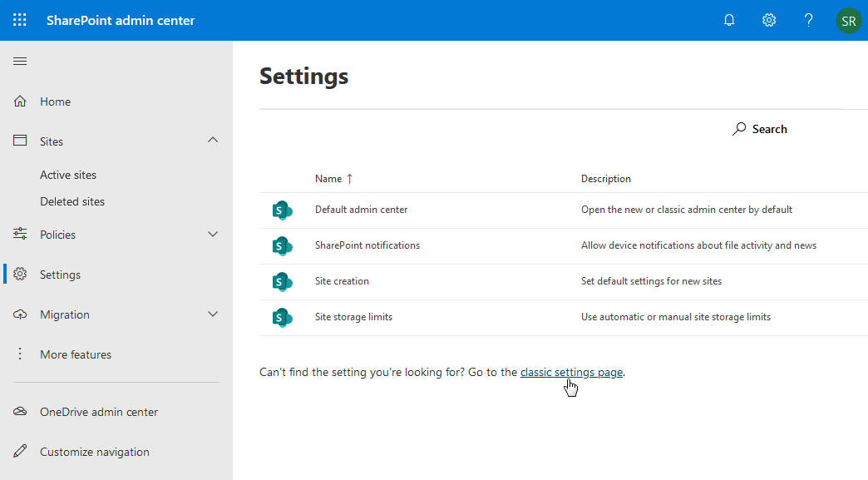The width and height of the screenshot is (868, 480).
Task: Select Migration in the sidebar
Action: click(x=65, y=314)
